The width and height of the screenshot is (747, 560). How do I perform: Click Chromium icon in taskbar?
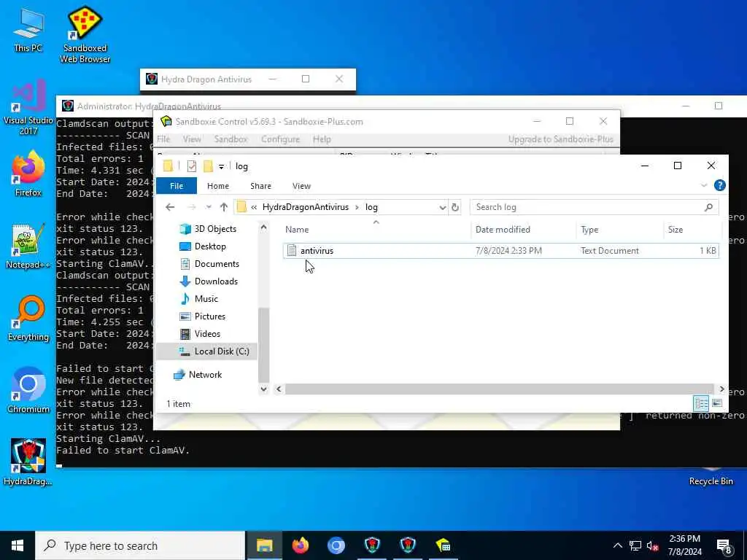click(336, 545)
